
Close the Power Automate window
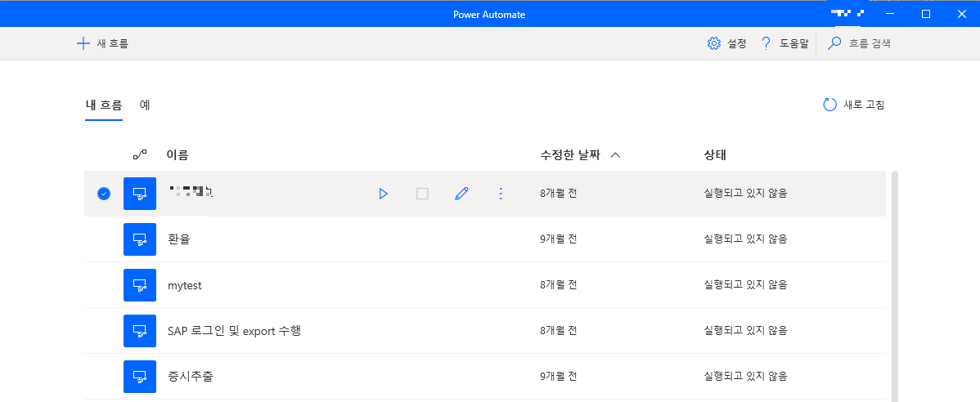click(x=962, y=14)
